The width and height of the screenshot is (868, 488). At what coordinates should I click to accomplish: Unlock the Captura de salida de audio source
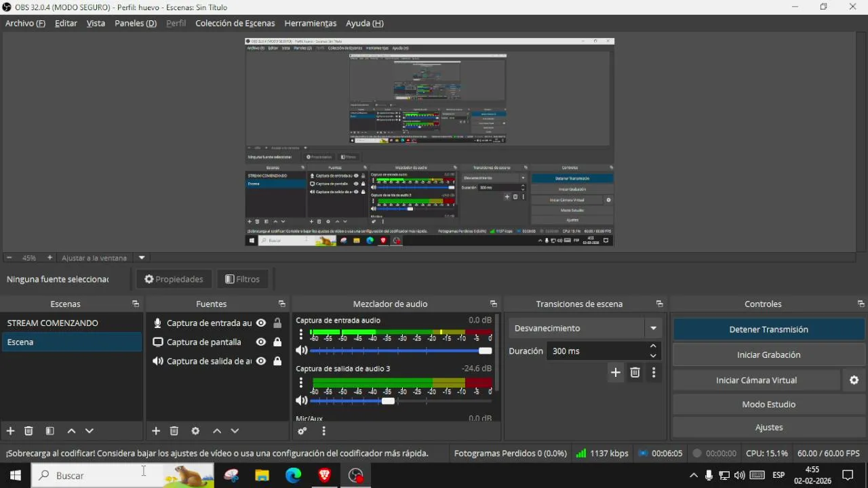[x=277, y=361]
